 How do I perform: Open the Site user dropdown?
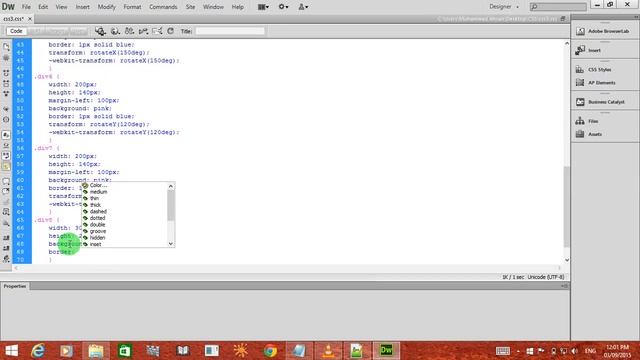pyautogui.click(x=303, y=7)
